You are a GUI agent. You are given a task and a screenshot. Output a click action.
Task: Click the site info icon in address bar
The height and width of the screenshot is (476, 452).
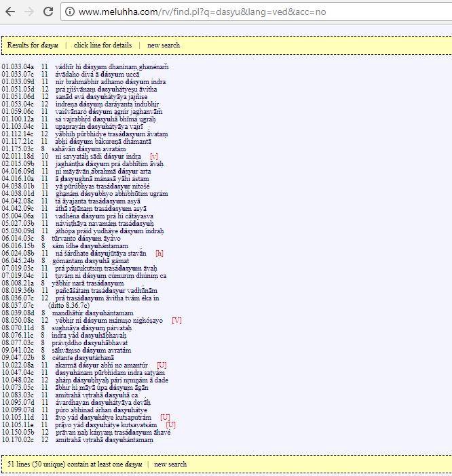(69, 12)
